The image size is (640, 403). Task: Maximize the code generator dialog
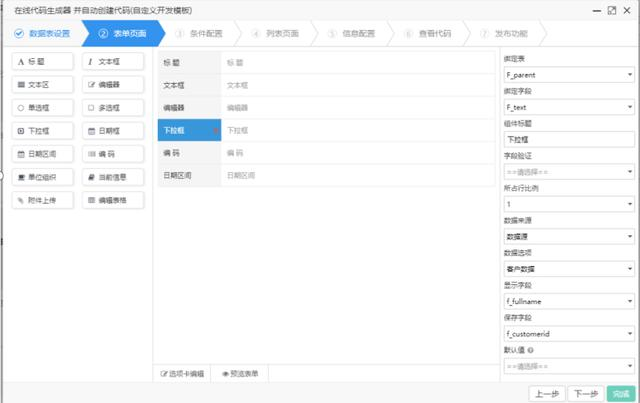point(611,11)
